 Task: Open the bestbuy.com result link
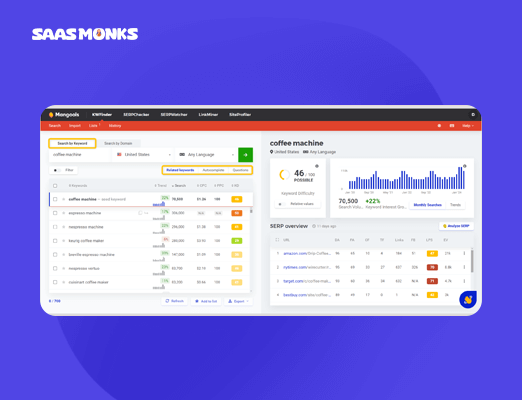tap(307, 295)
